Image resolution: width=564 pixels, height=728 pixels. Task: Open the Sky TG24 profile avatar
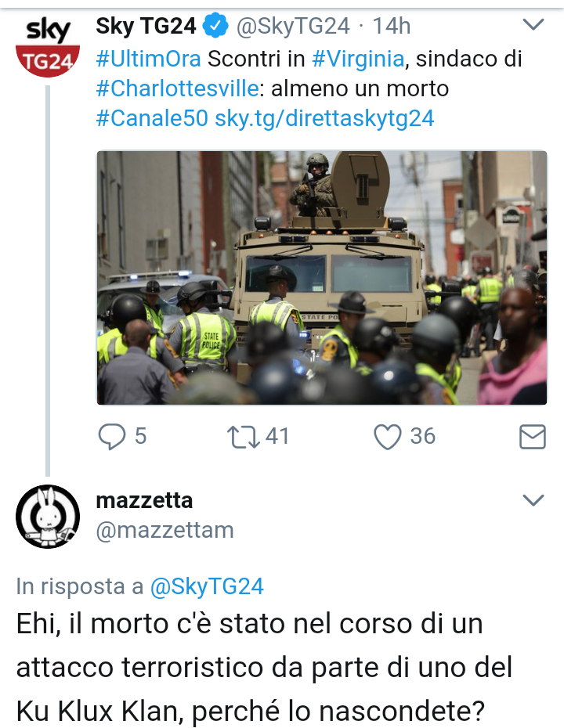point(47,48)
